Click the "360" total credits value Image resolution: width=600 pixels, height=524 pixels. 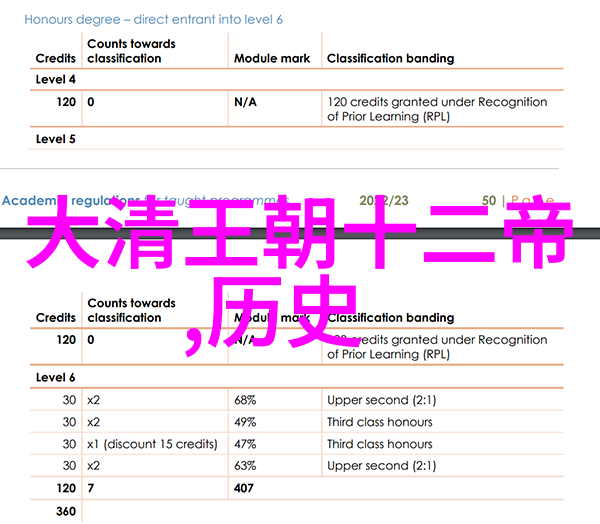pos(66,511)
